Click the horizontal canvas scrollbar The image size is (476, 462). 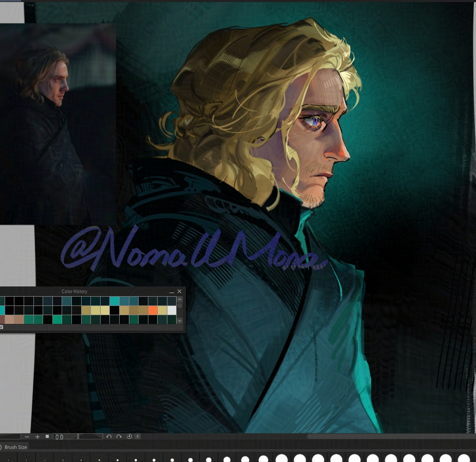point(385,437)
